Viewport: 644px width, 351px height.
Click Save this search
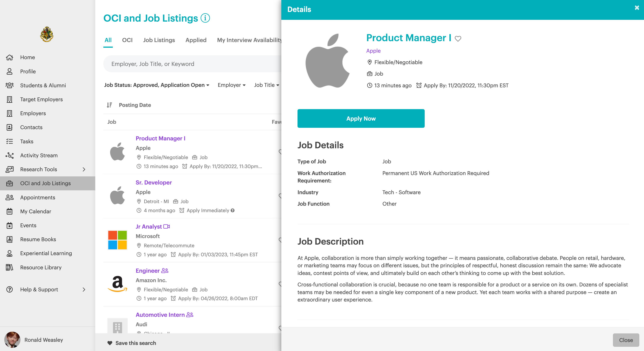(x=136, y=343)
